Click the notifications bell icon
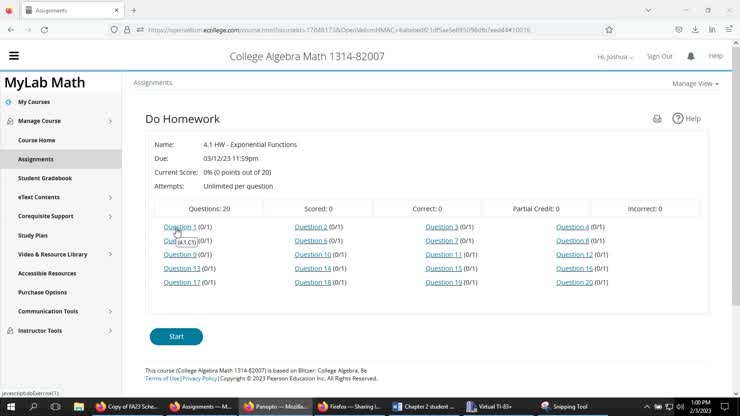 click(691, 56)
